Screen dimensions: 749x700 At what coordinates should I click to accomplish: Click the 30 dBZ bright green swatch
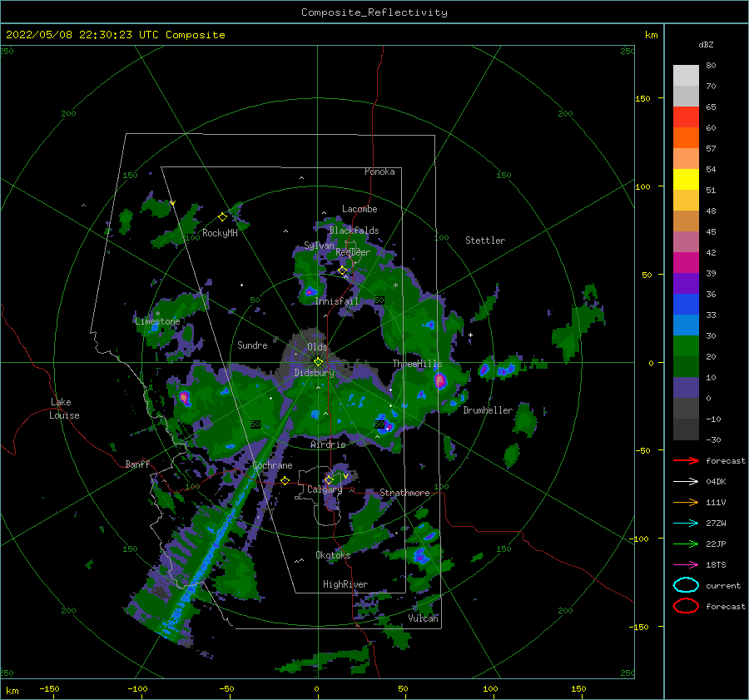(686, 345)
